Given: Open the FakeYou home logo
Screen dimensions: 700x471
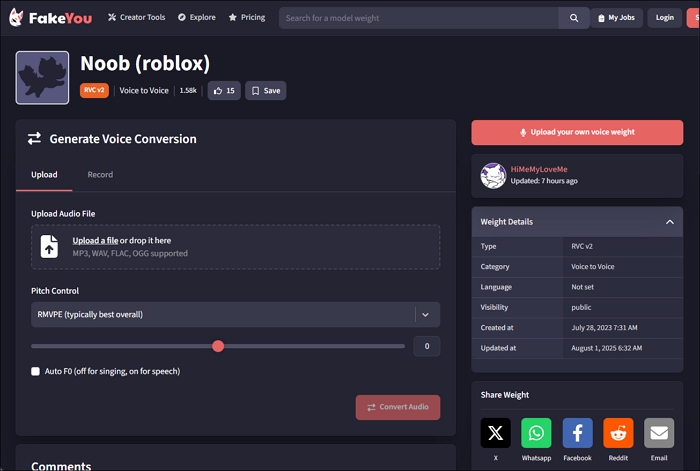Looking at the screenshot, I should tap(50, 18).
